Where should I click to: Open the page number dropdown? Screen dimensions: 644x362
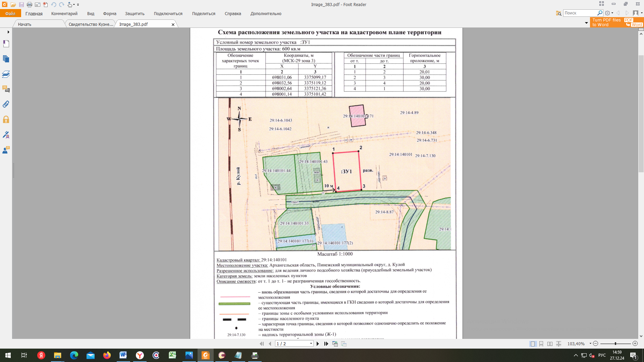311,344
